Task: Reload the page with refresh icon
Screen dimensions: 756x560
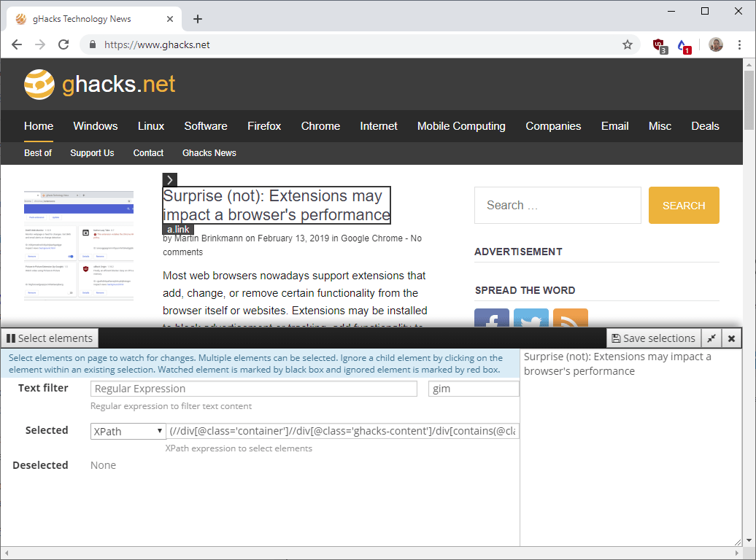Action: pyautogui.click(x=63, y=44)
